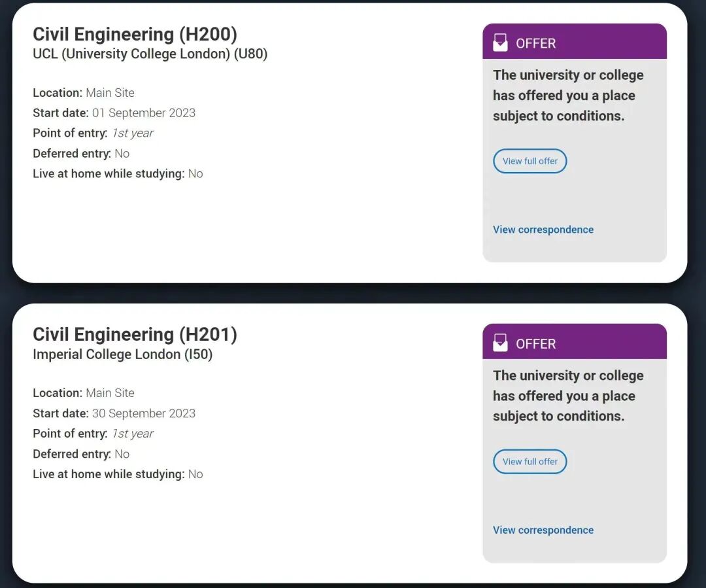
Task: View full offer for UCL Civil Engineering
Action: 529,161
